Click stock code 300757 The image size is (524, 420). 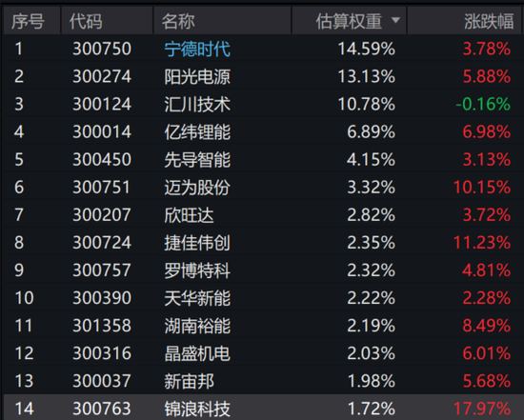click(x=102, y=270)
